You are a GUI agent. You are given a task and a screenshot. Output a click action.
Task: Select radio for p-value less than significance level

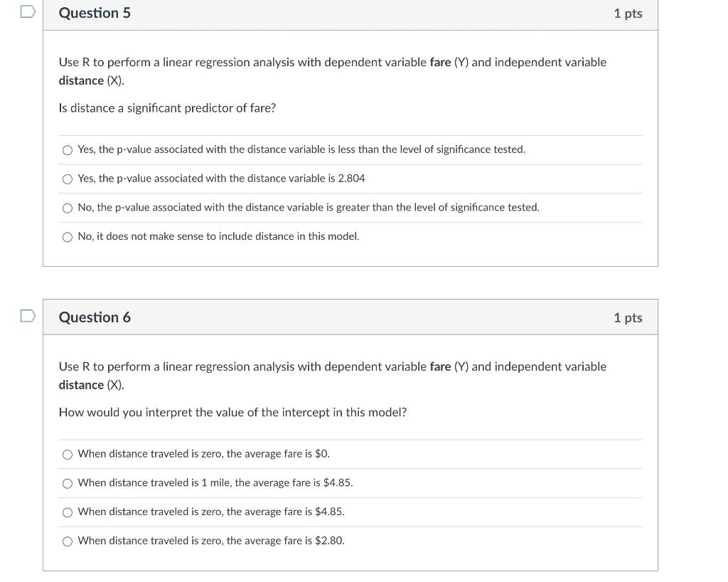pos(68,150)
